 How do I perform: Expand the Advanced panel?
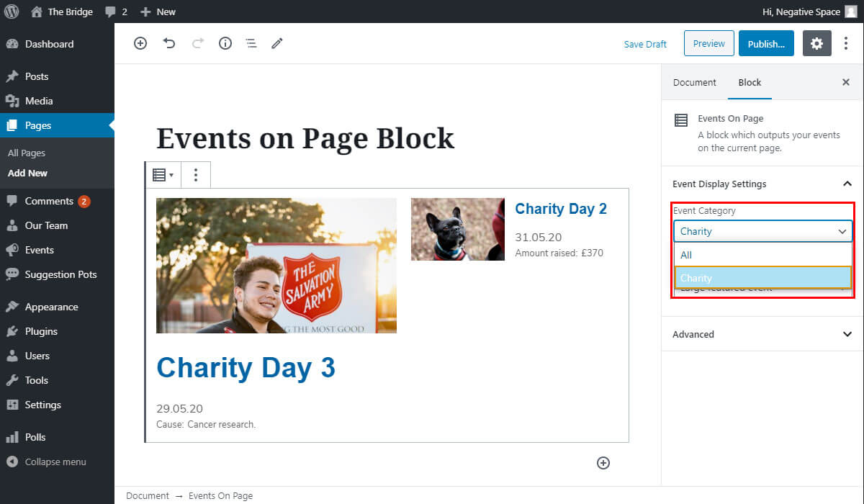(x=847, y=334)
